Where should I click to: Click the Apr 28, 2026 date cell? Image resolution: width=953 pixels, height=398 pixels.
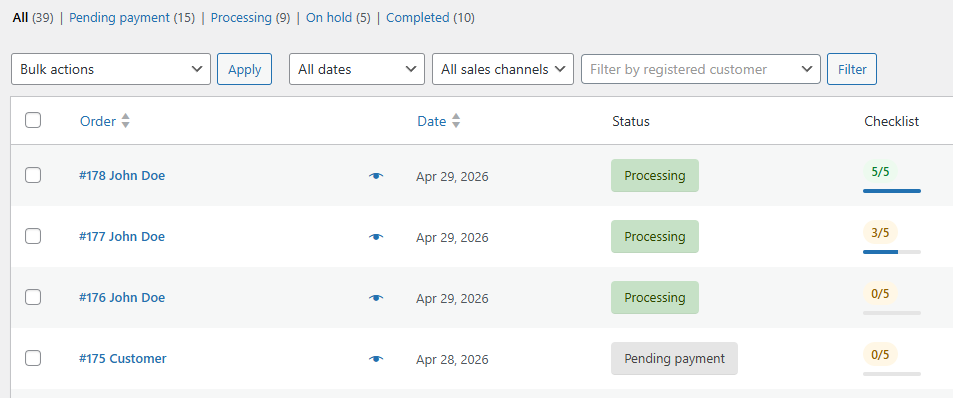[x=452, y=360]
